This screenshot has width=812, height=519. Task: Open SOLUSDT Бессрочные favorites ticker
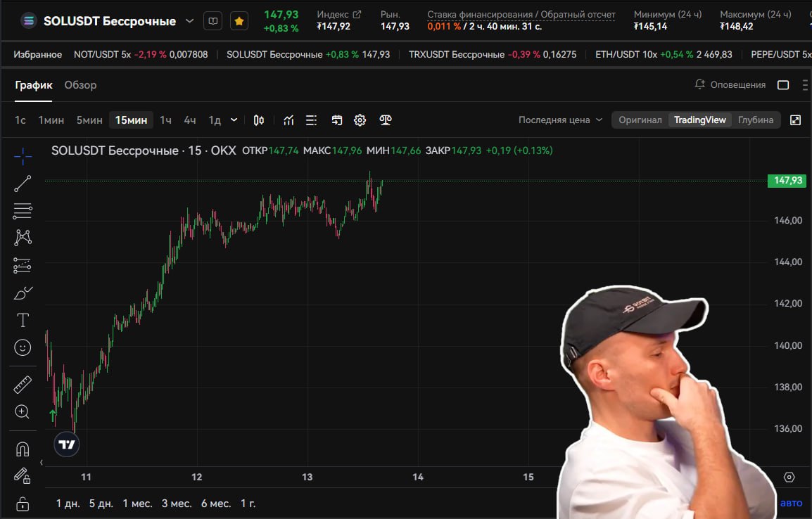(x=308, y=54)
